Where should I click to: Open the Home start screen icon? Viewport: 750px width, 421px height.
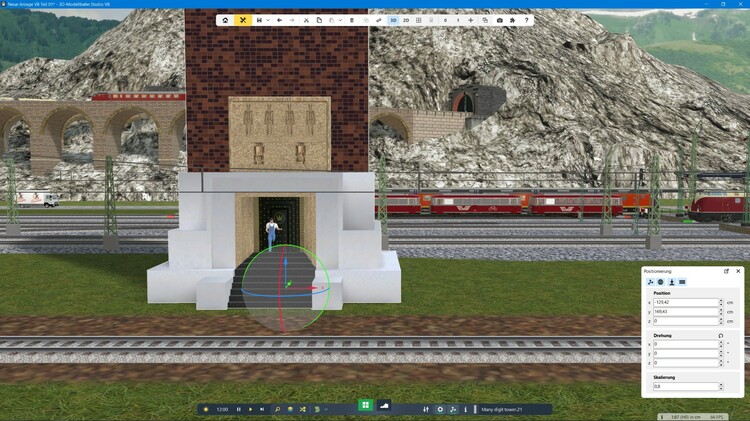225,20
